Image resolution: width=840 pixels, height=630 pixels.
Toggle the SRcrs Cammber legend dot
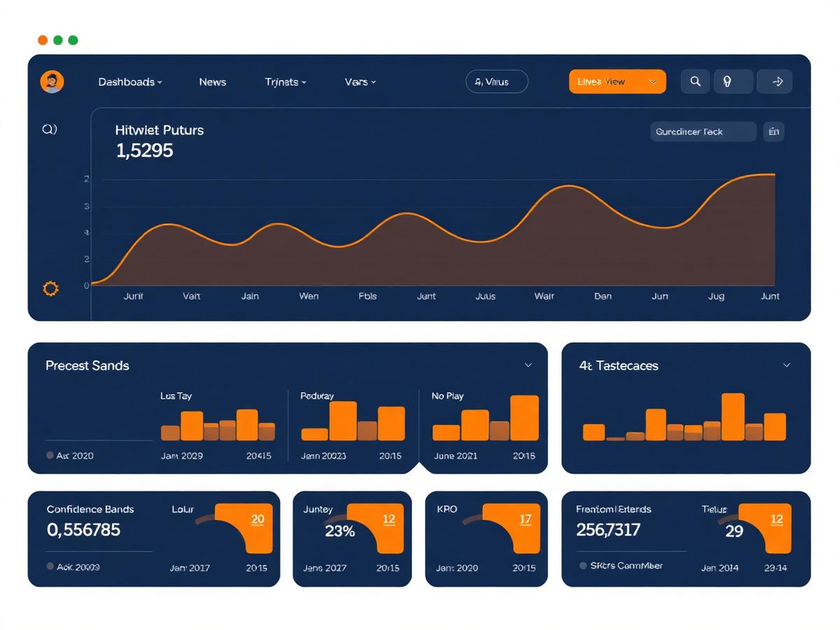pos(583,565)
